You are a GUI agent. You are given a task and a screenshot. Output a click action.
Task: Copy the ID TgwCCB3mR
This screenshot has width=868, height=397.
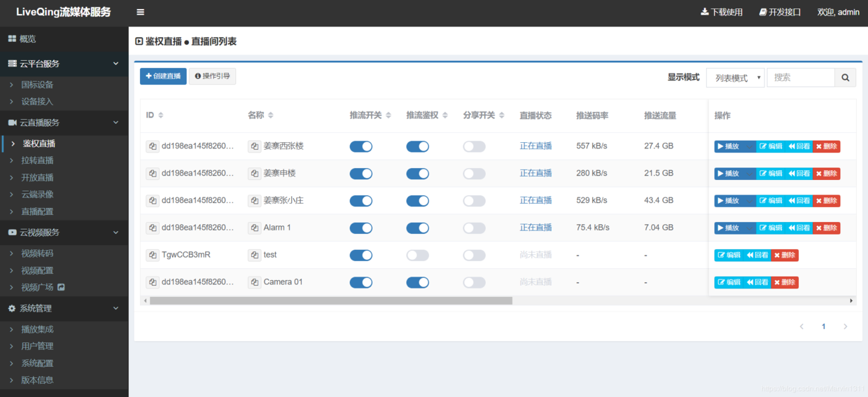(x=152, y=256)
